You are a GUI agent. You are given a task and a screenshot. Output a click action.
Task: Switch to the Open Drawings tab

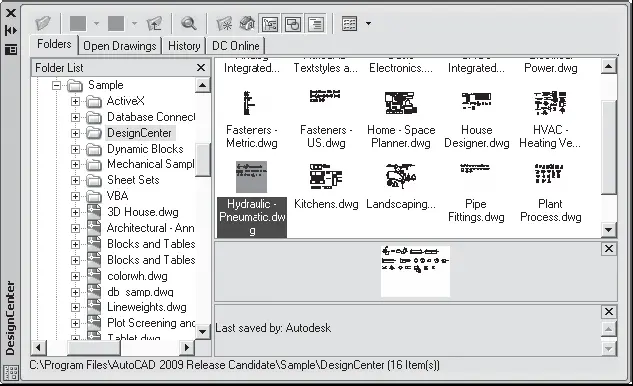click(119, 46)
